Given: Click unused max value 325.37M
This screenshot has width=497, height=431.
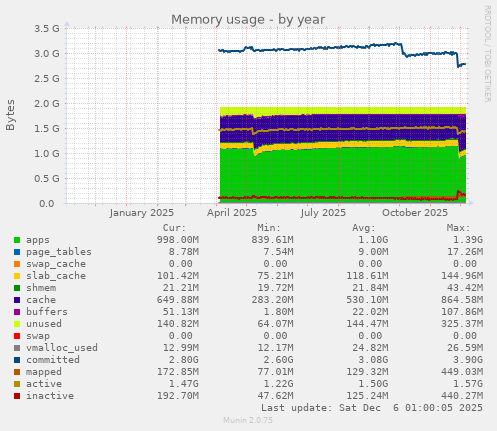Looking at the screenshot, I should [462, 324].
